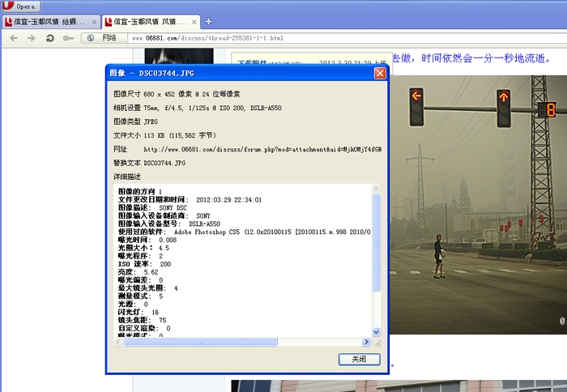
Task: Click the 图像尺寸 680 x 452 line
Action: (x=177, y=94)
